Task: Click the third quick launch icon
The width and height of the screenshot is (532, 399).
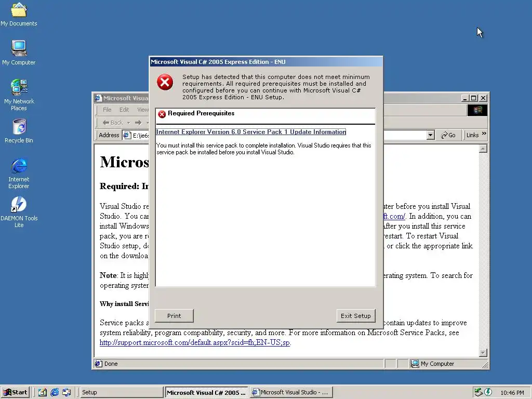Action: click(x=66, y=392)
